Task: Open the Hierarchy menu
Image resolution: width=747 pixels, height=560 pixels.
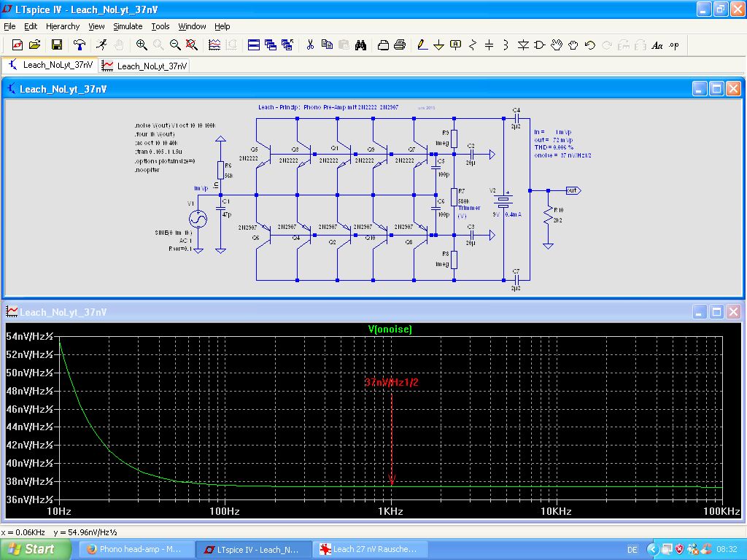Action: coord(63,26)
